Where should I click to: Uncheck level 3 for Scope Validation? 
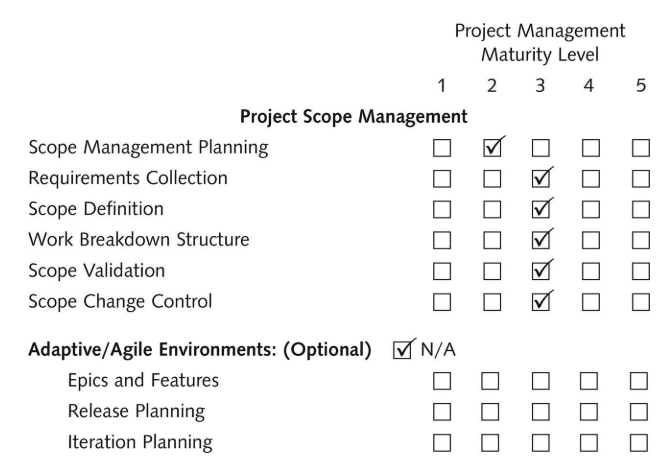[x=541, y=271]
